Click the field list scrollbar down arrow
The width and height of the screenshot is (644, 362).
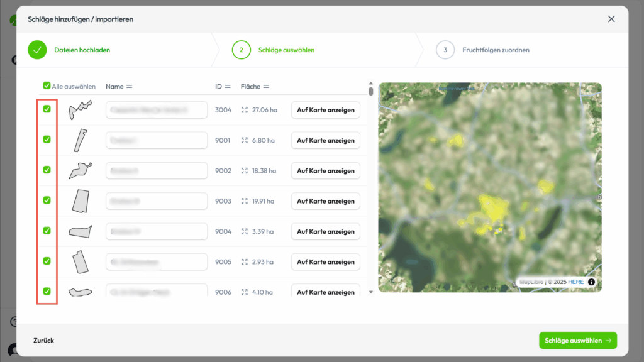pyautogui.click(x=371, y=292)
